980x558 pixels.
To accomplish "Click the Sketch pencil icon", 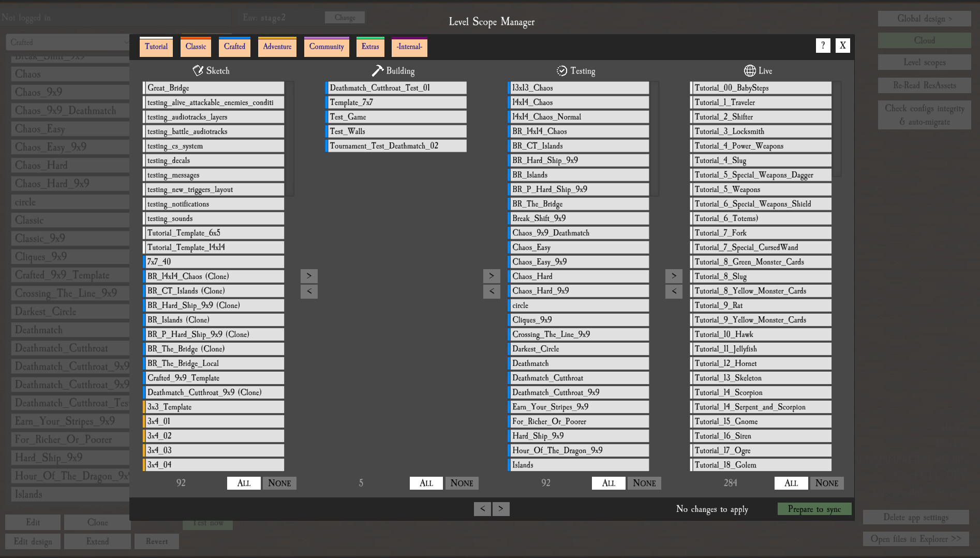I will (198, 70).
